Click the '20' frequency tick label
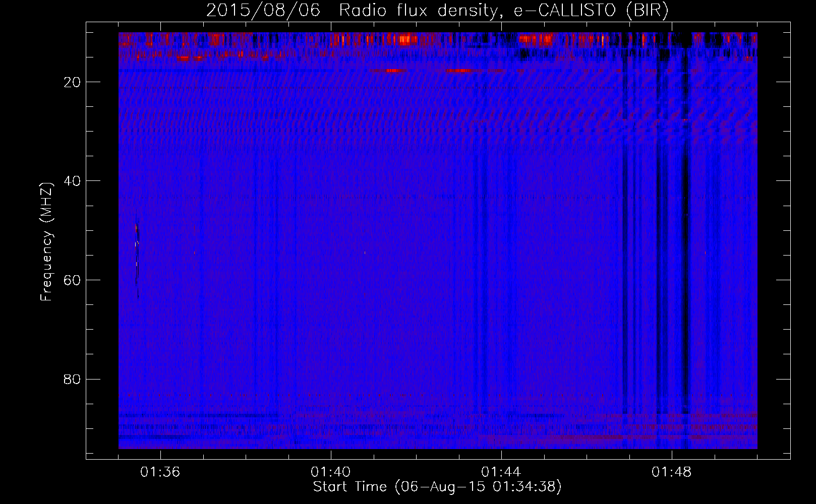 (x=73, y=82)
